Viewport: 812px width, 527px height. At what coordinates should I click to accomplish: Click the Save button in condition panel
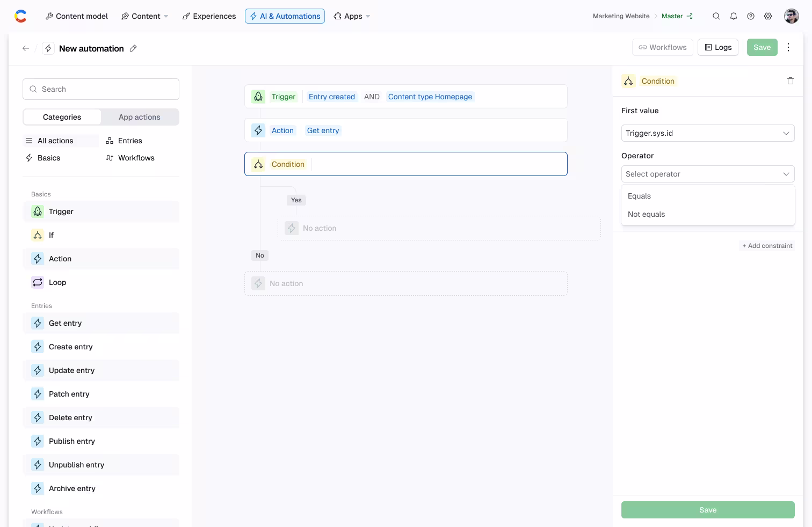tap(708, 510)
